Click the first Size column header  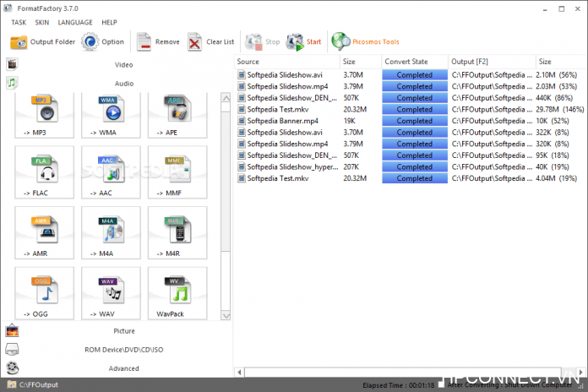click(361, 62)
